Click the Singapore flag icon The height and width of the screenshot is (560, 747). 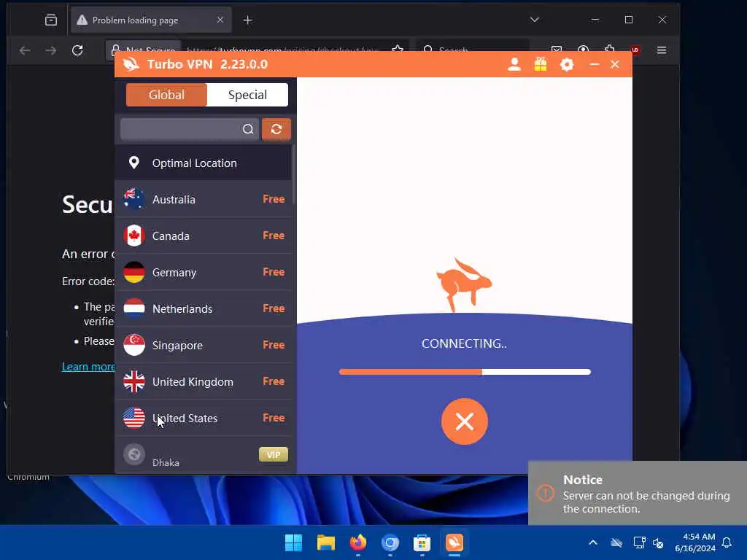(134, 345)
